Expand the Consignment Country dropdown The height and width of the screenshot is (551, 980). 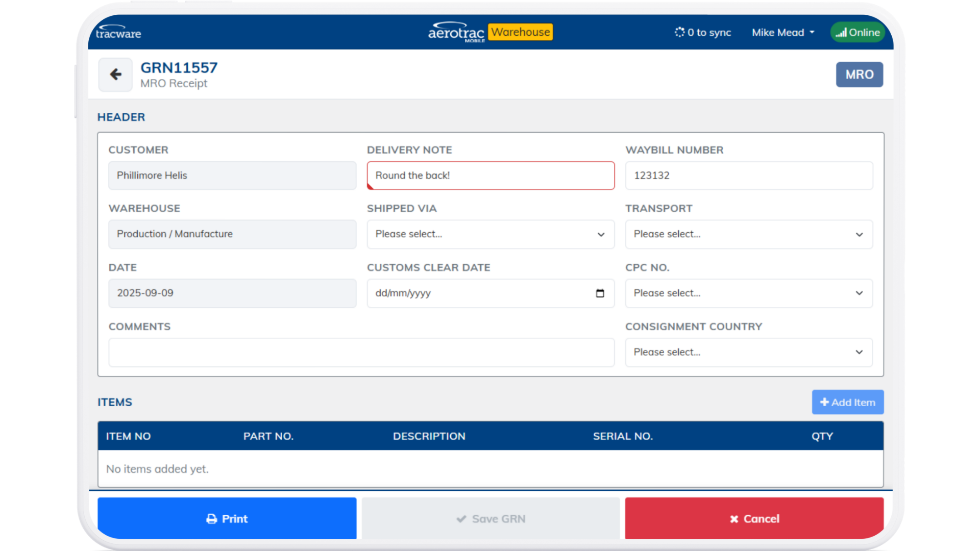[749, 353]
